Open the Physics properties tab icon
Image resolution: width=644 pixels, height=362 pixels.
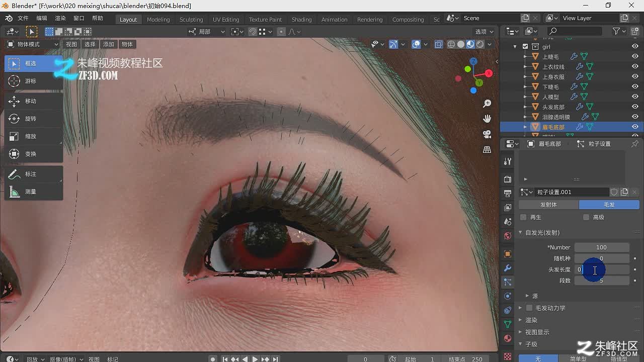(508, 296)
